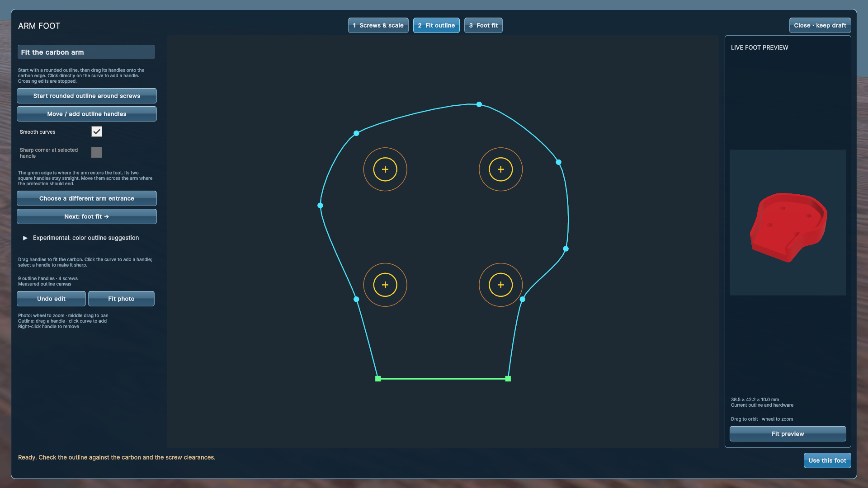This screenshot has height=488, width=868.
Task: Confirm with Use this foot button
Action: 827,460
